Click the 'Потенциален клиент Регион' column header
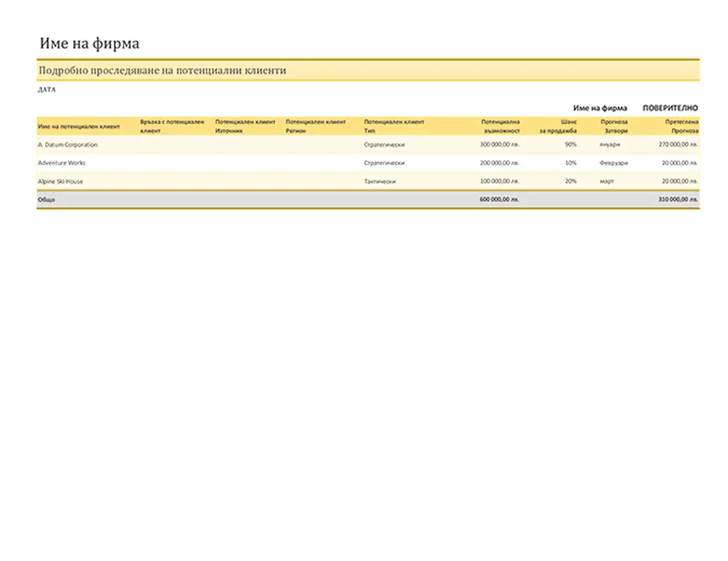Viewport: 728px width, 561px height. point(316,126)
